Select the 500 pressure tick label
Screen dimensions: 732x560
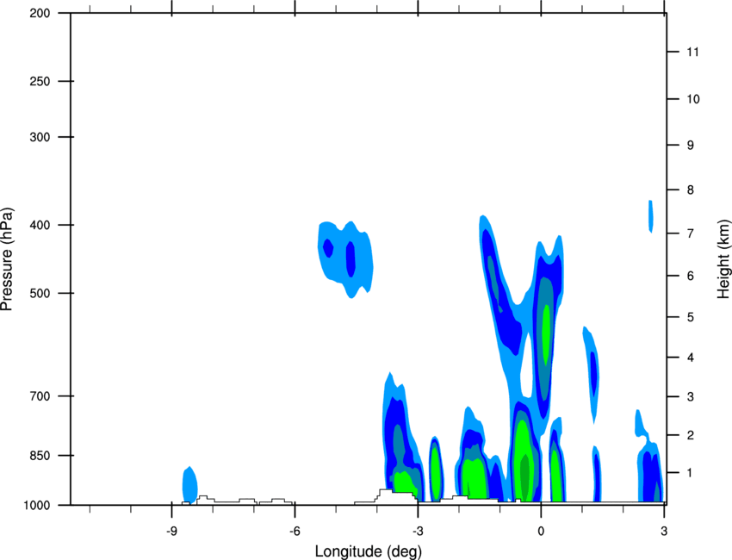40,293
